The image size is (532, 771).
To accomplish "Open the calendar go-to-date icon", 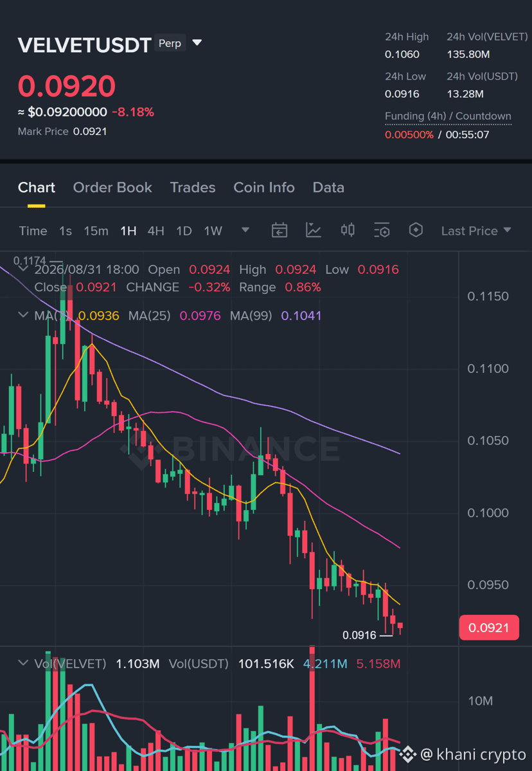I will [x=279, y=230].
